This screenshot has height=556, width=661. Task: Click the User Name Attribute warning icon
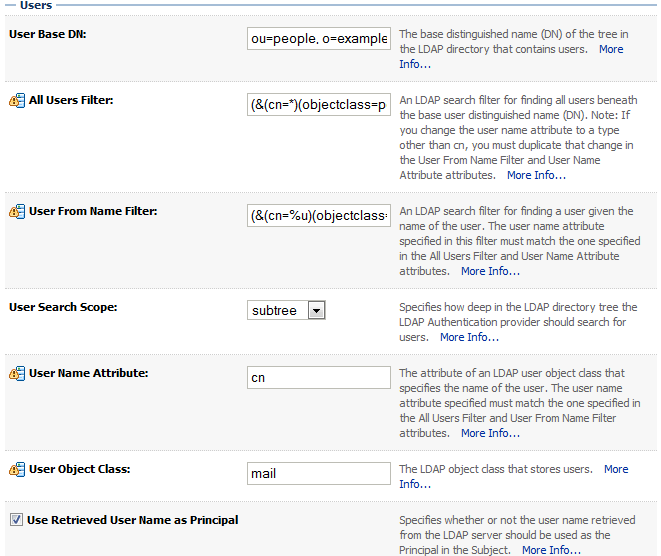point(17,373)
